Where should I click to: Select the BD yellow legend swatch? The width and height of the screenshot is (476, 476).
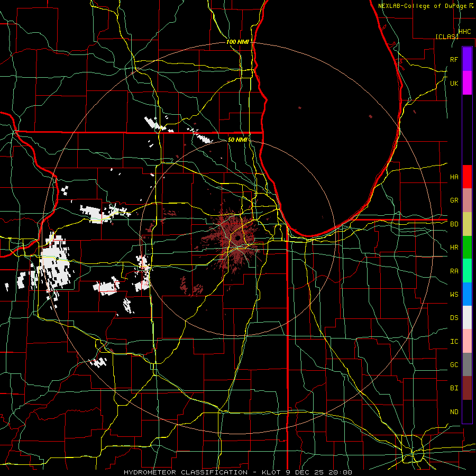tap(467, 224)
